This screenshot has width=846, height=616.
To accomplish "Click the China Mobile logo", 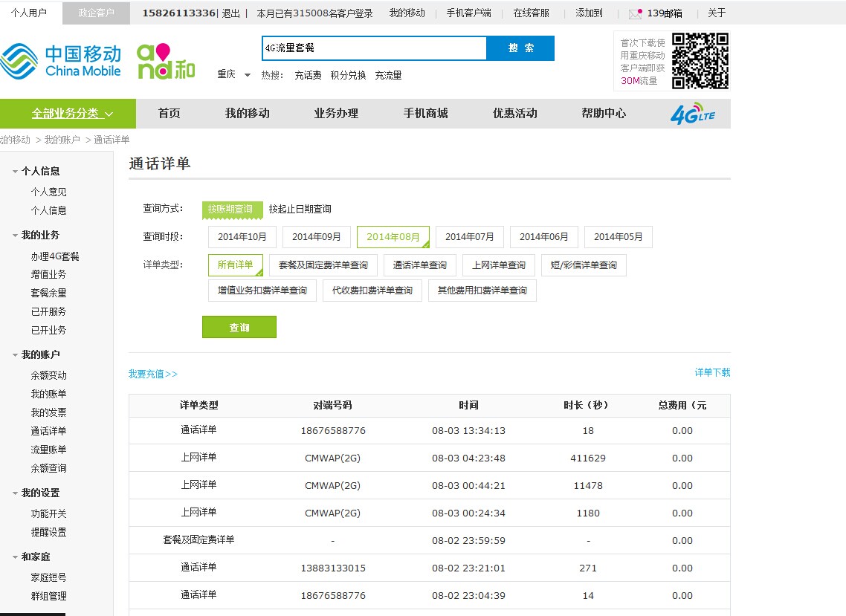I will click(x=61, y=61).
